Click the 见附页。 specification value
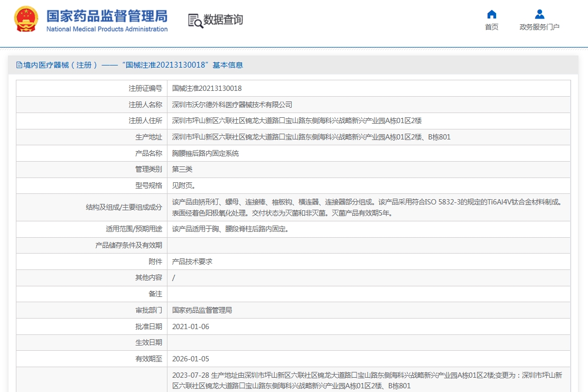This screenshot has width=588, height=392. (184, 185)
